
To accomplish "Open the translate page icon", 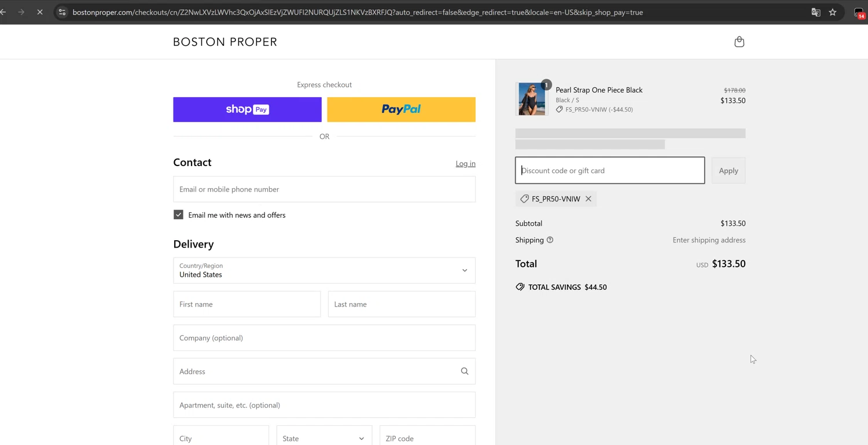I will click(816, 12).
